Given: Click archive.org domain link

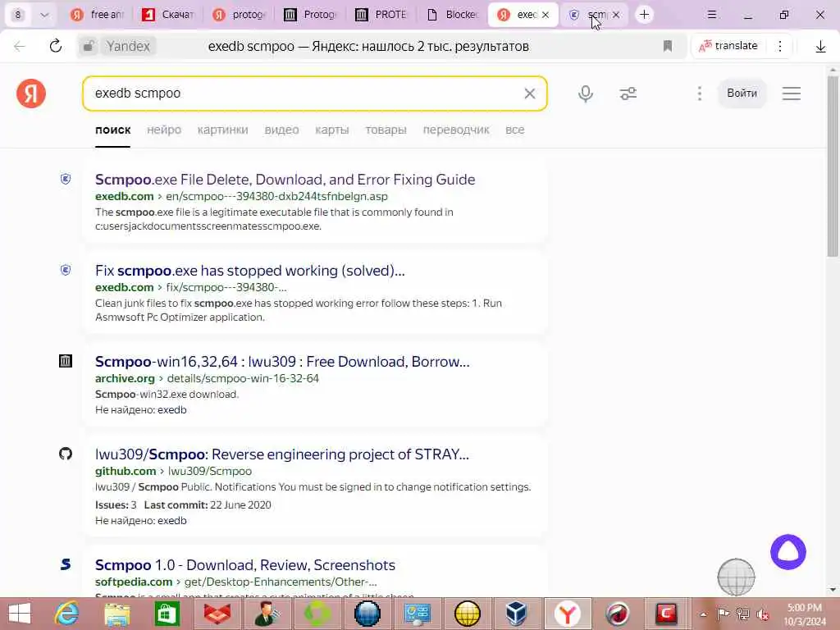Looking at the screenshot, I should pos(125,379).
